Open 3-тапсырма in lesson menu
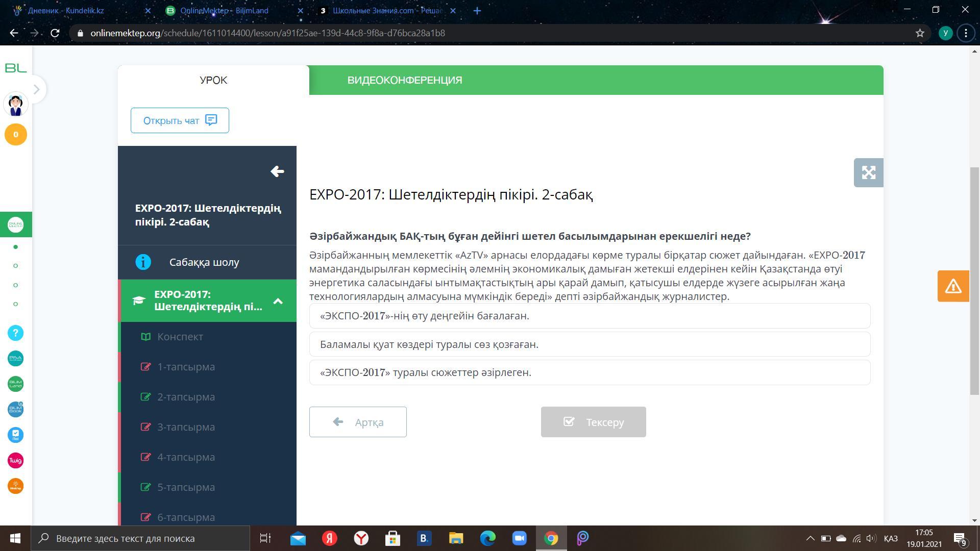980x551 pixels. [186, 427]
